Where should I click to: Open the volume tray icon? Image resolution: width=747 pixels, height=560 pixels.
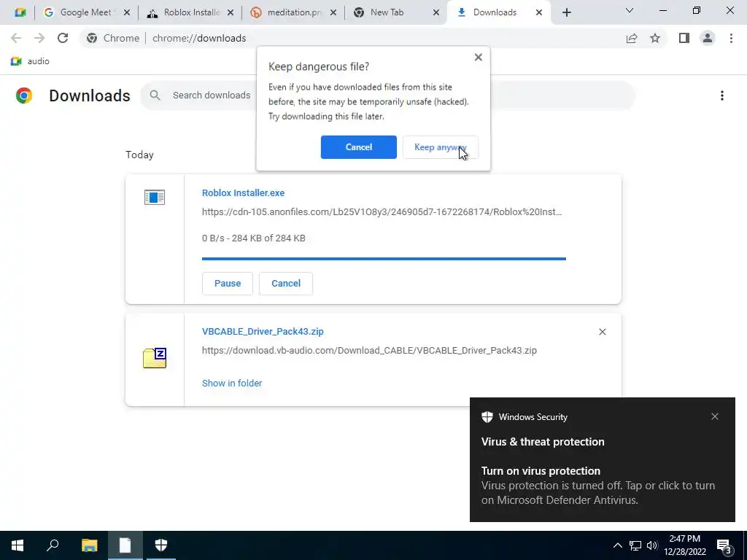[x=652, y=545]
